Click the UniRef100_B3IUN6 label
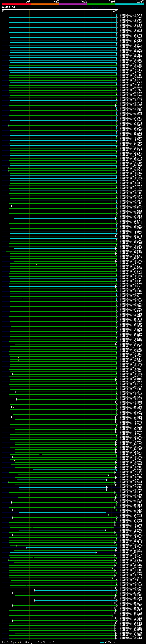This screenshot has width=146, height=644. click(x=131, y=349)
